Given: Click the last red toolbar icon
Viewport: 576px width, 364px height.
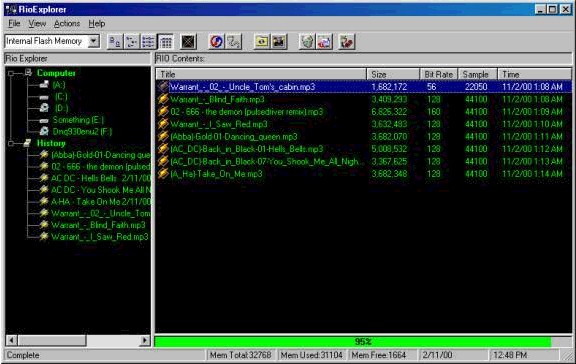Looking at the screenshot, I should tap(346, 42).
